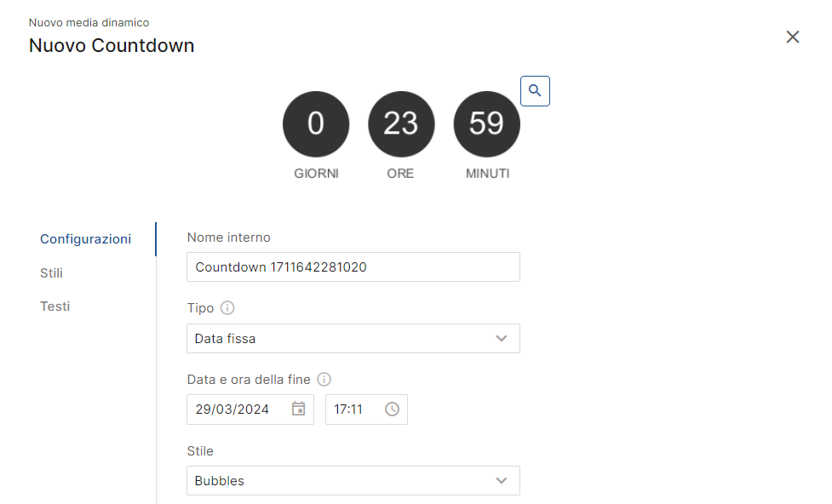Image resolution: width=832 pixels, height=504 pixels.
Task: Click the end time field 17:11
Action: pyautogui.click(x=366, y=409)
